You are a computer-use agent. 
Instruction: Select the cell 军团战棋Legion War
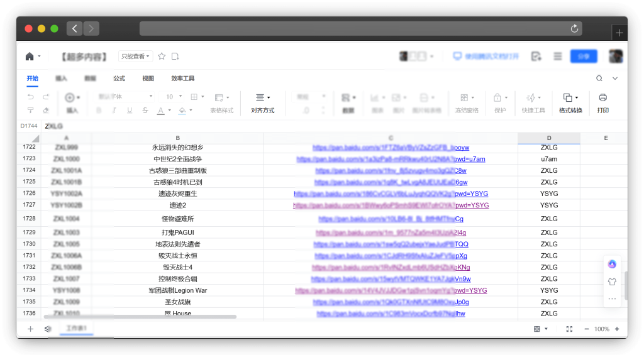coord(177,290)
